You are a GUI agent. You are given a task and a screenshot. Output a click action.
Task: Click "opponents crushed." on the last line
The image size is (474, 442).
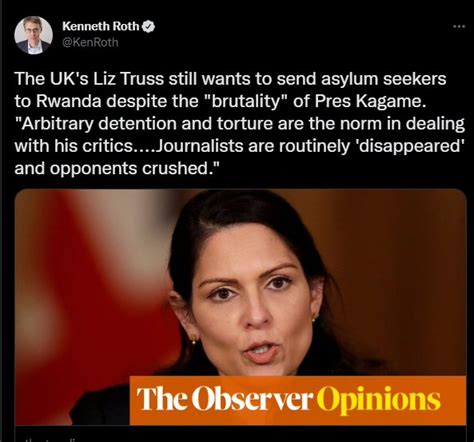click(136, 169)
